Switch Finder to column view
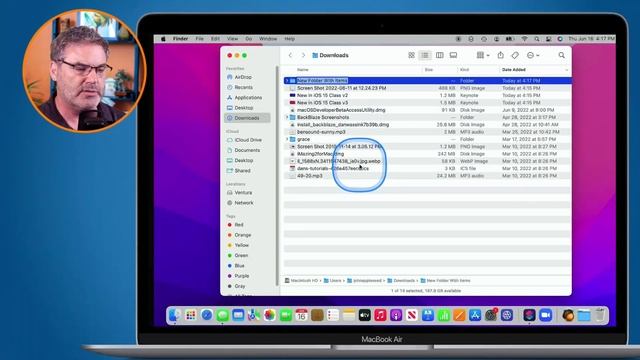 pyautogui.click(x=440, y=55)
